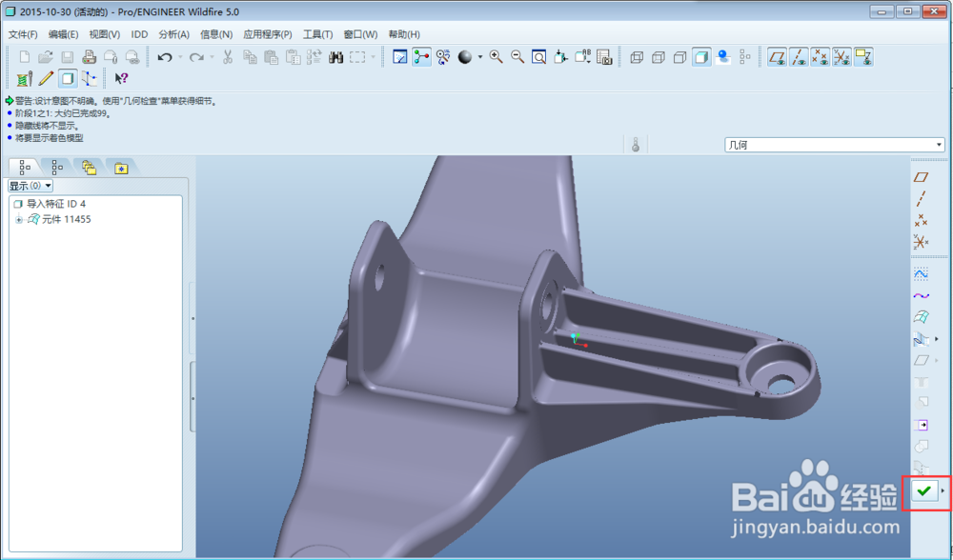Toggle datum planes visibility
This screenshot has height=560, width=953.
777,57
